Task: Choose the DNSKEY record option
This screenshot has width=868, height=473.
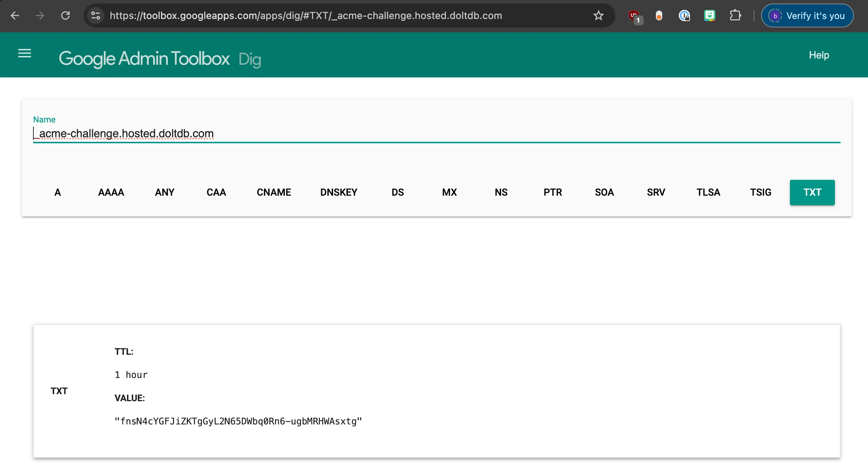Action: coord(338,192)
